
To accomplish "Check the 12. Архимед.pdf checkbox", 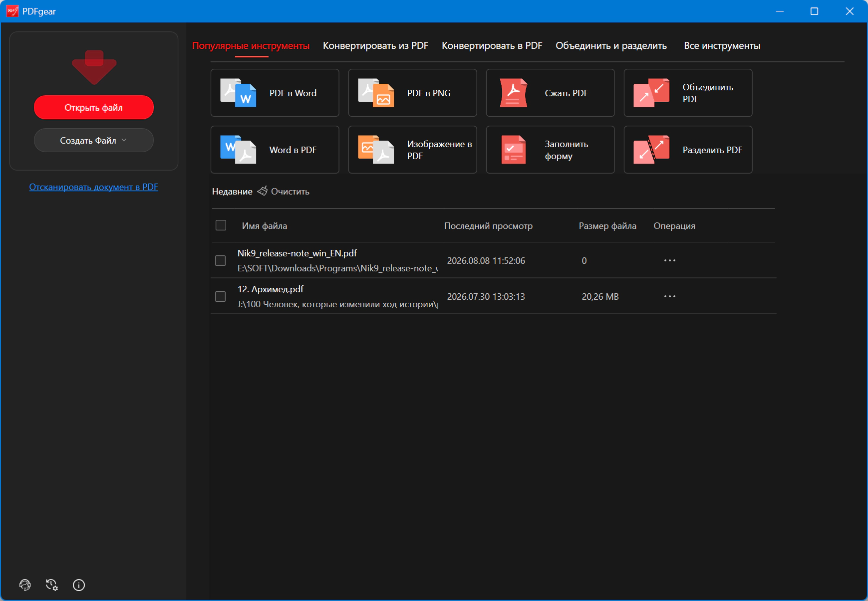I will pos(220,297).
